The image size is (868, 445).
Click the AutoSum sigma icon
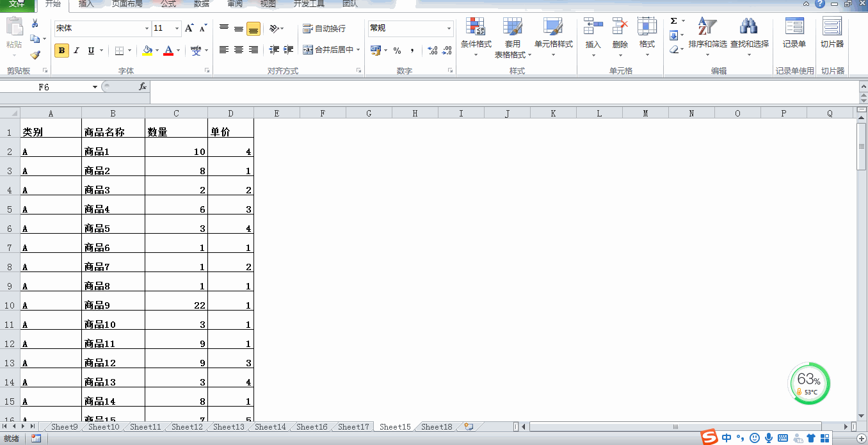coord(673,21)
